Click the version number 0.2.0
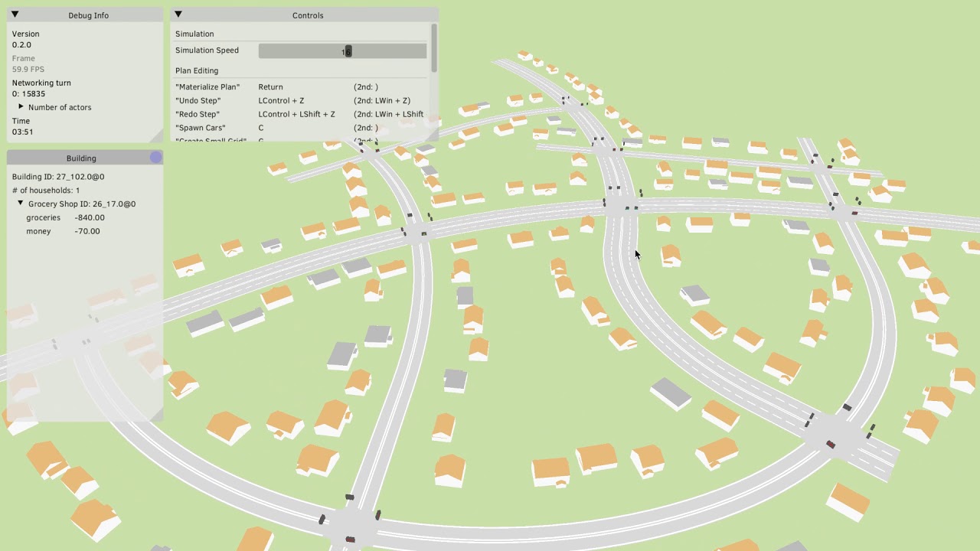The image size is (980, 551). (x=23, y=45)
